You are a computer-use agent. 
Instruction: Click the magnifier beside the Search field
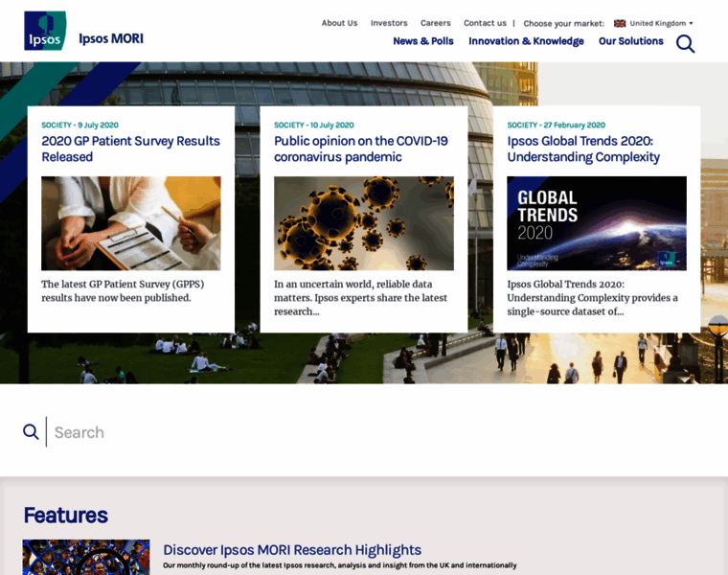pos(31,432)
